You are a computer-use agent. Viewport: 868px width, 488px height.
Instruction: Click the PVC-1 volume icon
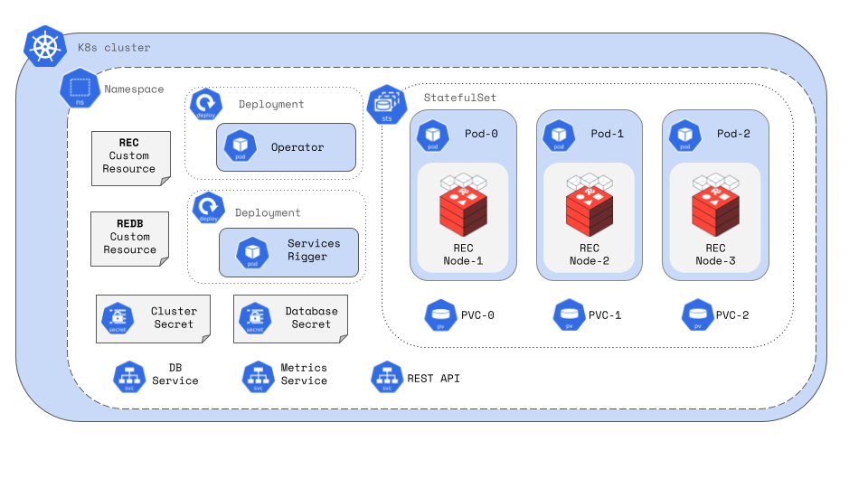coord(570,315)
